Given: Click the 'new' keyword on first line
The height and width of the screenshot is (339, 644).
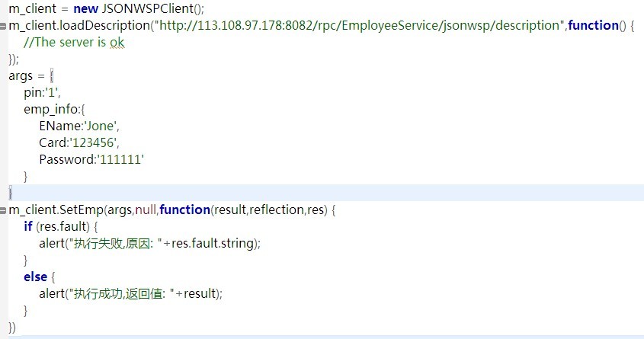Looking at the screenshot, I should tap(86, 8).
